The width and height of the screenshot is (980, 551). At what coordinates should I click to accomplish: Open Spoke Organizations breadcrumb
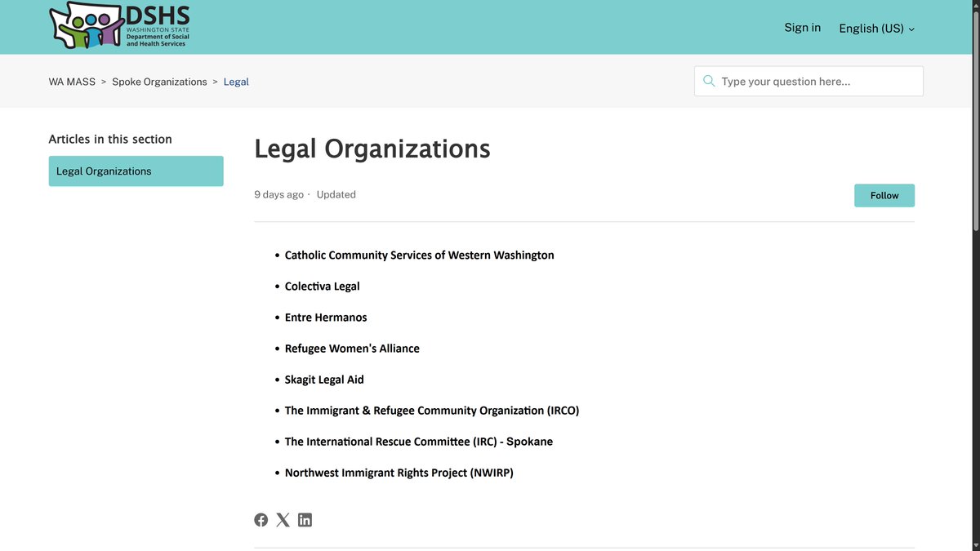159,82
